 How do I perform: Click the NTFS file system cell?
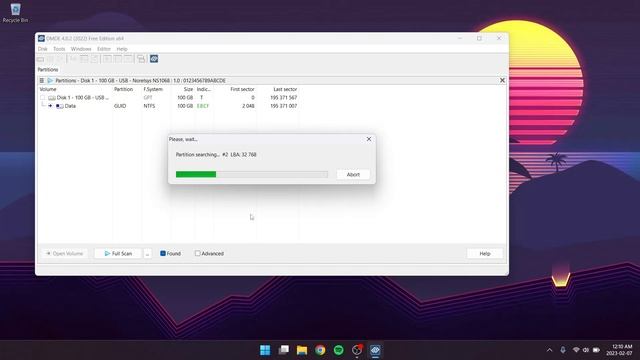(x=149, y=106)
